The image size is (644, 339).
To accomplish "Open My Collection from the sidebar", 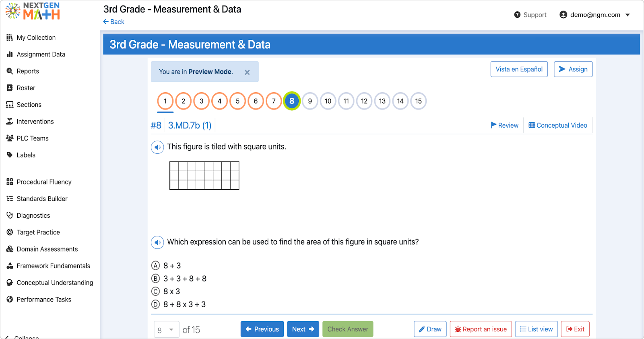I will click(35, 37).
